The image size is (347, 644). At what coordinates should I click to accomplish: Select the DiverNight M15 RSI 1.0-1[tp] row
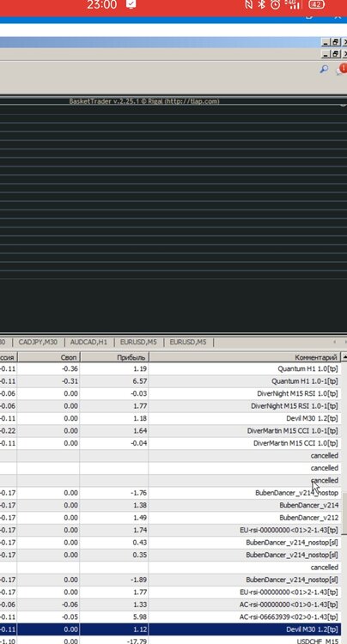pos(170,406)
